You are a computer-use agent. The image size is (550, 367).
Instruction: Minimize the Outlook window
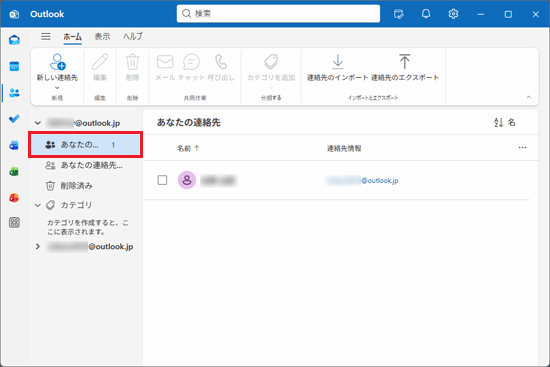tap(481, 14)
